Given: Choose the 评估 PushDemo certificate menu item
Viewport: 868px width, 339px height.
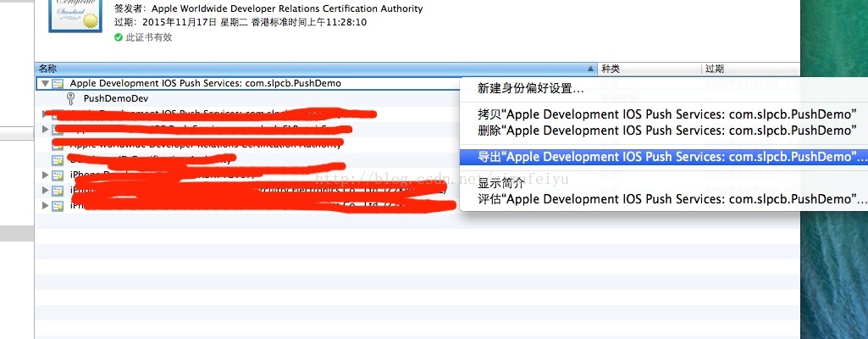Looking at the screenshot, I should pyautogui.click(x=663, y=199).
